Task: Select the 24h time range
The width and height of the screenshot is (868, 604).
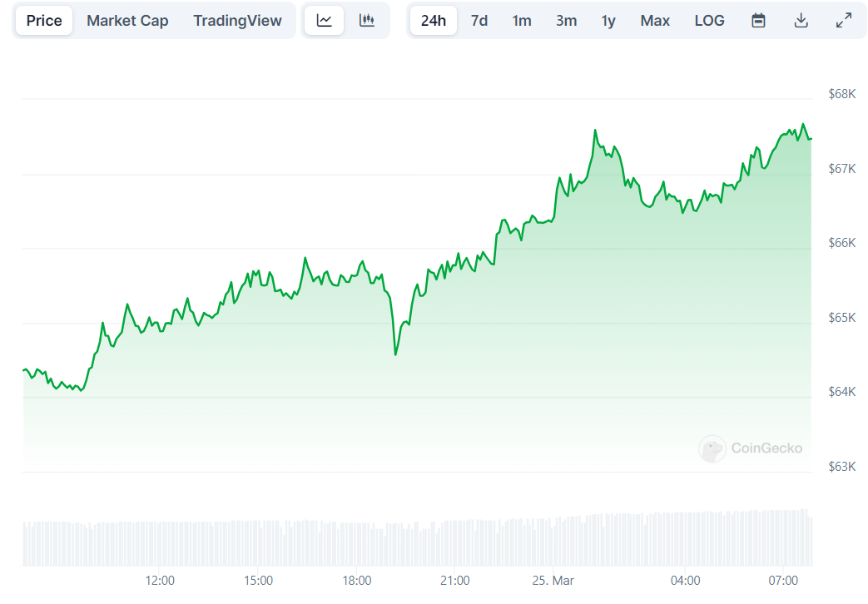Action: tap(433, 21)
